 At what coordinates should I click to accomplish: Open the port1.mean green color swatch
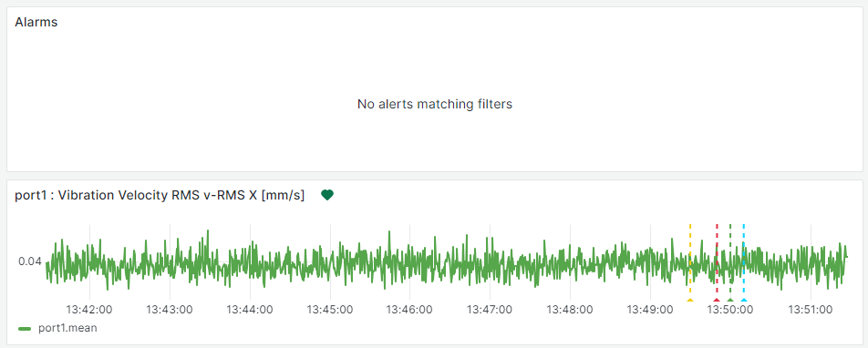click(25, 329)
